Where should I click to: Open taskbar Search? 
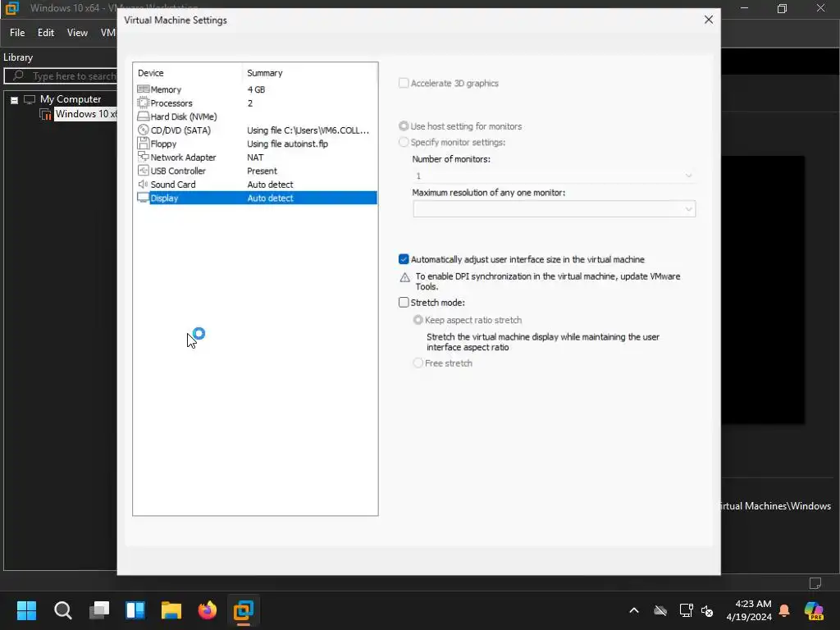pyautogui.click(x=62, y=610)
